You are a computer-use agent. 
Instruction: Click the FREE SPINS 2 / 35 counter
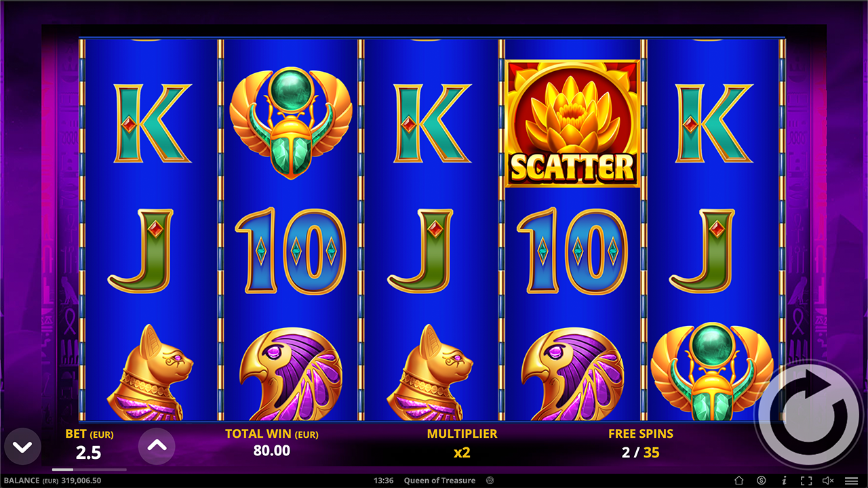pyautogui.click(x=641, y=452)
